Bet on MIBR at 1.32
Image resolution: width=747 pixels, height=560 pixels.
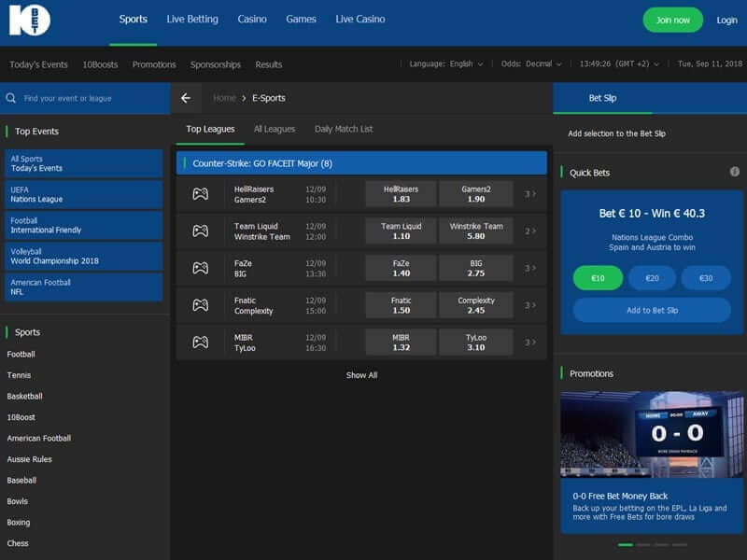[x=402, y=343]
